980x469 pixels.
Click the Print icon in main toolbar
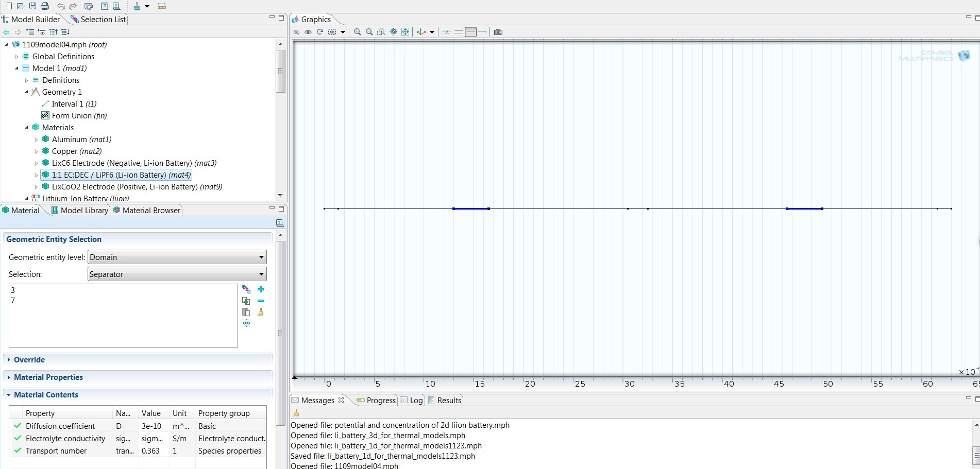(45, 6)
